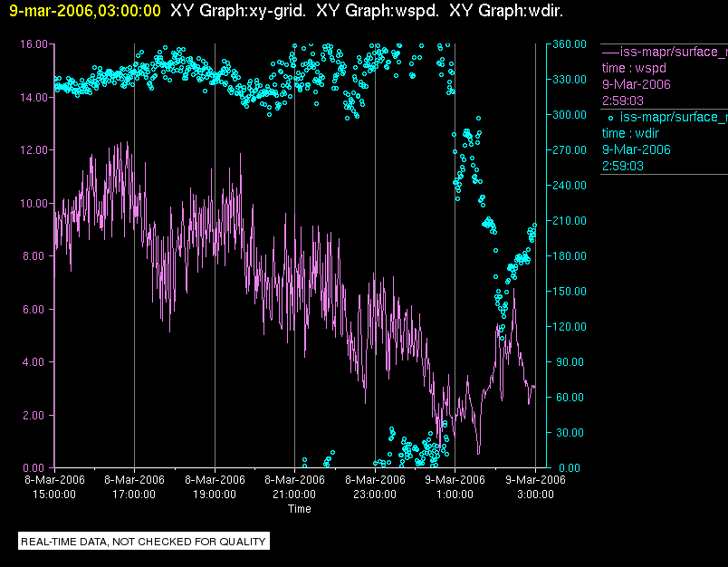
Task: Click the '8-Mar-2006 15:00:00' time label
Action: pyautogui.click(x=54, y=486)
